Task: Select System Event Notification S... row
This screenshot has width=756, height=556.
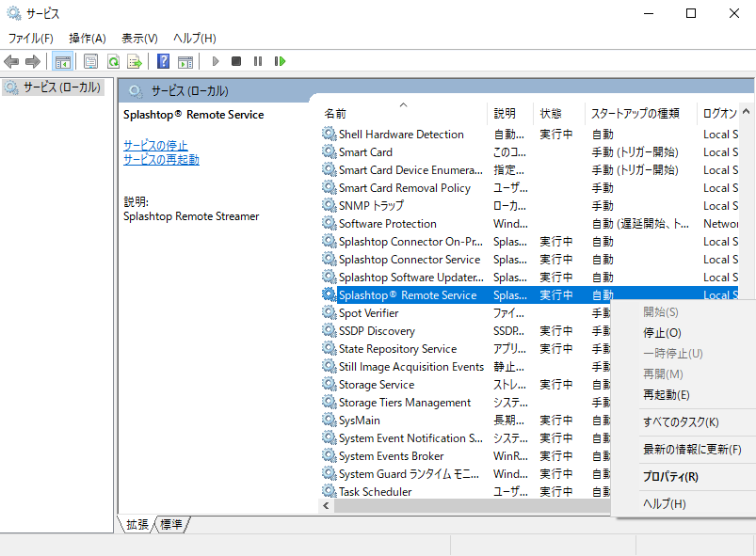Action: coord(465,438)
